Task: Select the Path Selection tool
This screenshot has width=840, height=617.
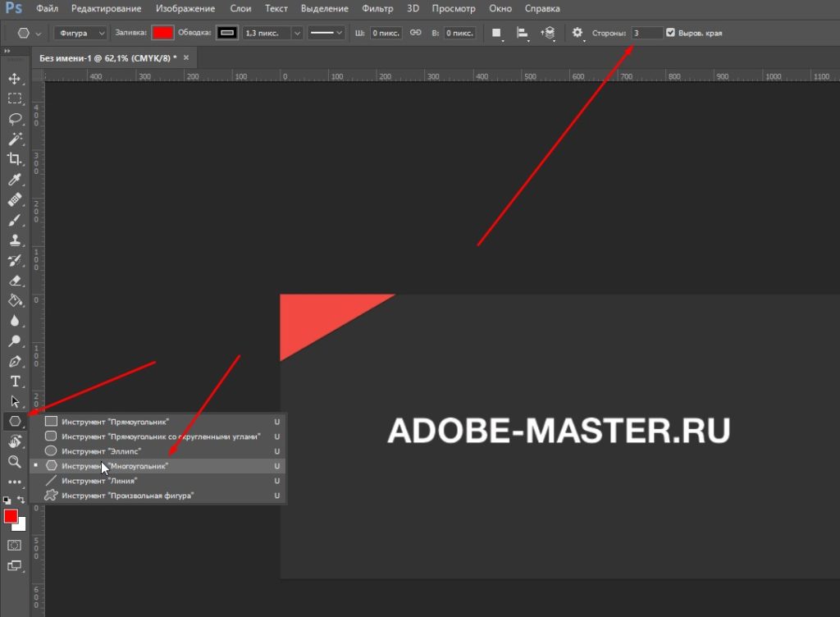Action: pos(15,402)
